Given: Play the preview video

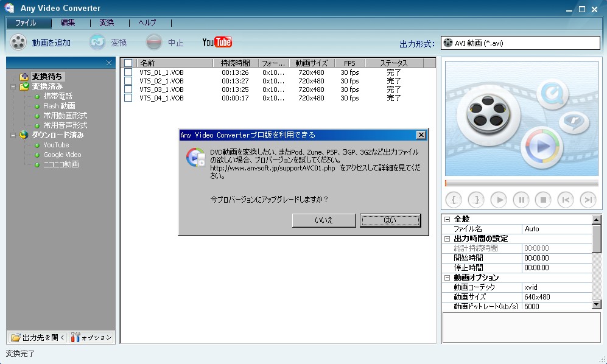Looking at the screenshot, I should [x=499, y=200].
